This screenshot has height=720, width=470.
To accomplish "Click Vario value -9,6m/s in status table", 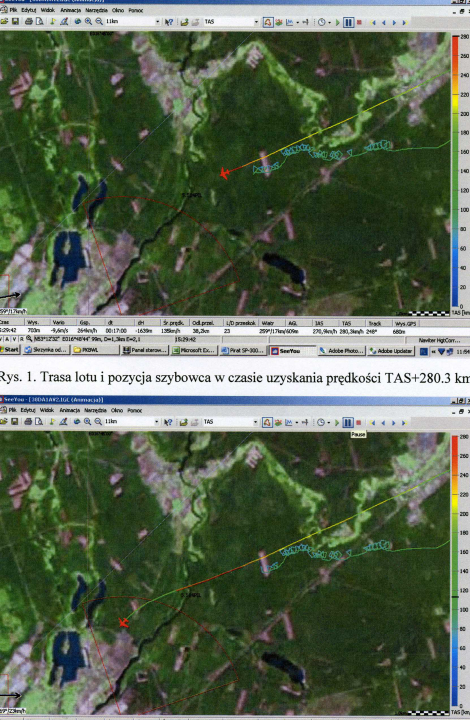I will pos(60,331).
